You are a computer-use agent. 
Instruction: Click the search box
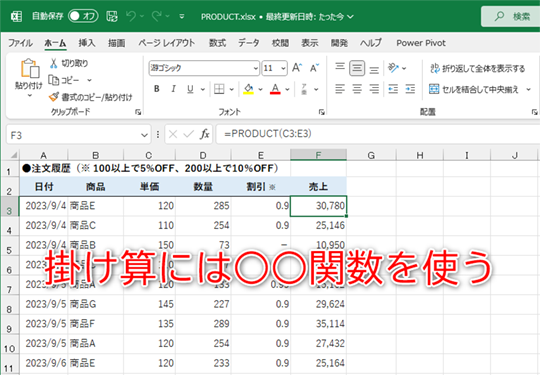pyautogui.click(x=511, y=16)
